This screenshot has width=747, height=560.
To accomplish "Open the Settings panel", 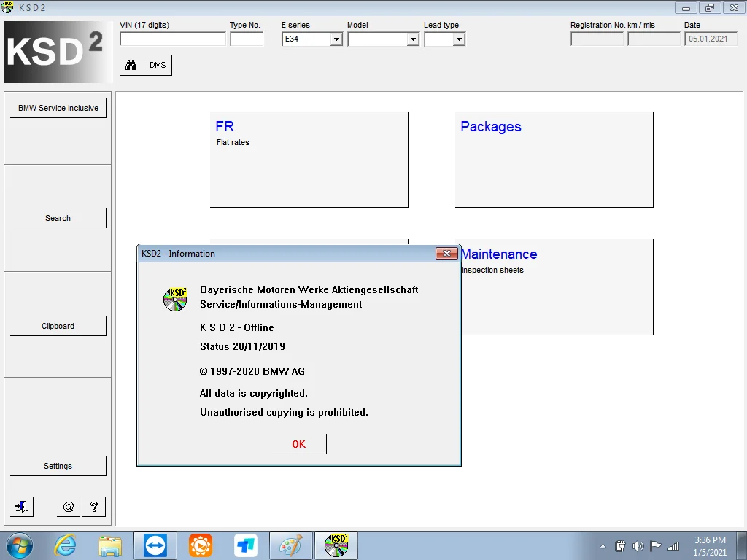I will coord(58,466).
